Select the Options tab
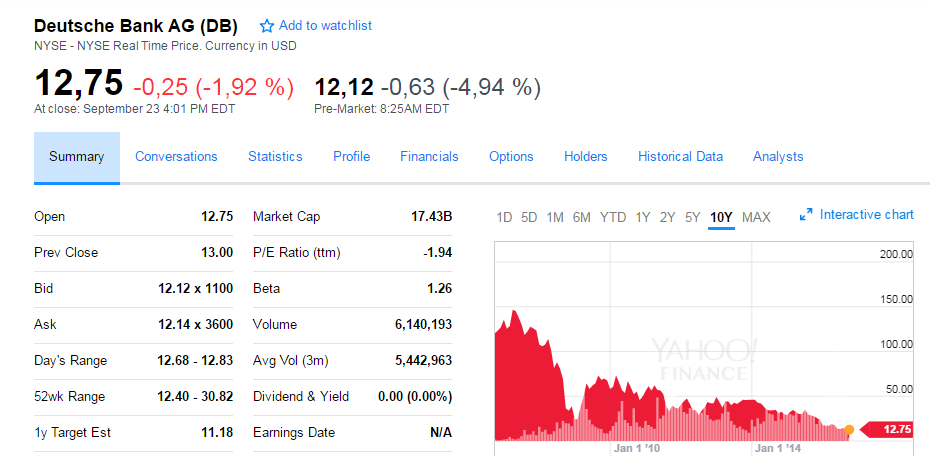The image size is (930, 464). coord(511,156)
